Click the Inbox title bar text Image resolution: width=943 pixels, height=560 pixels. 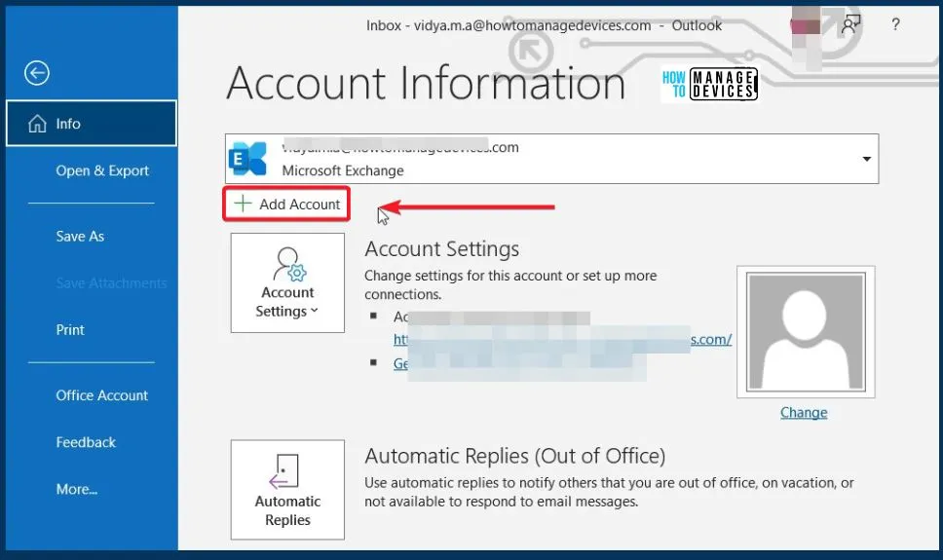click(544, 25)
